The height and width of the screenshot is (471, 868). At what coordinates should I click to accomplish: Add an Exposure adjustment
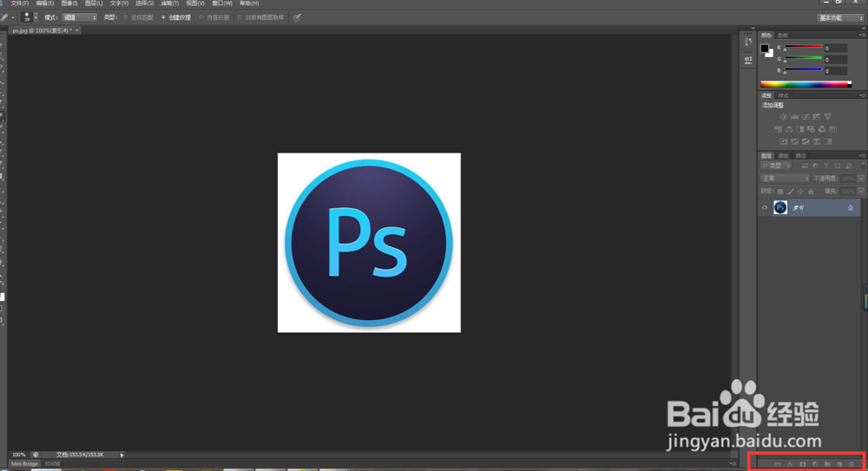(817, 117)
